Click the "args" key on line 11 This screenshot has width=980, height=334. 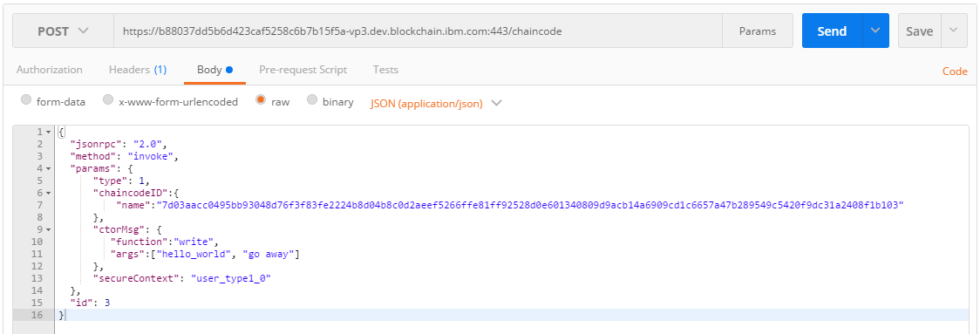(x=127, y=254)
